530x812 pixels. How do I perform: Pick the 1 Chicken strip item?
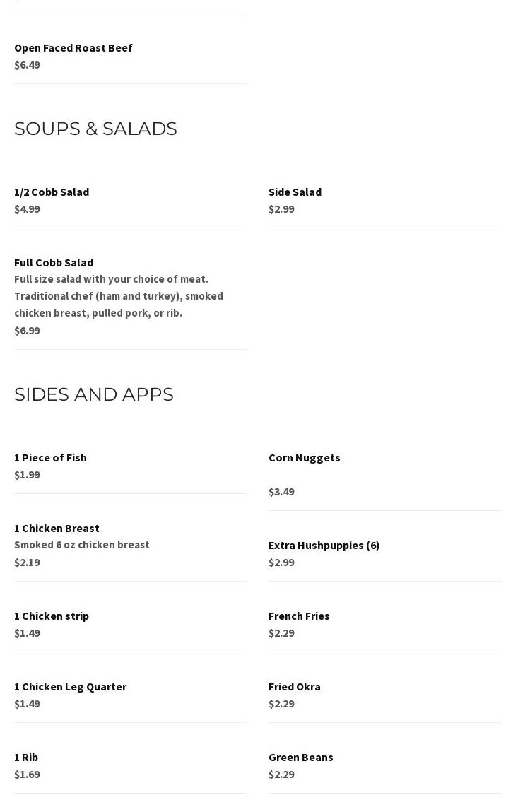coord(52,616)
